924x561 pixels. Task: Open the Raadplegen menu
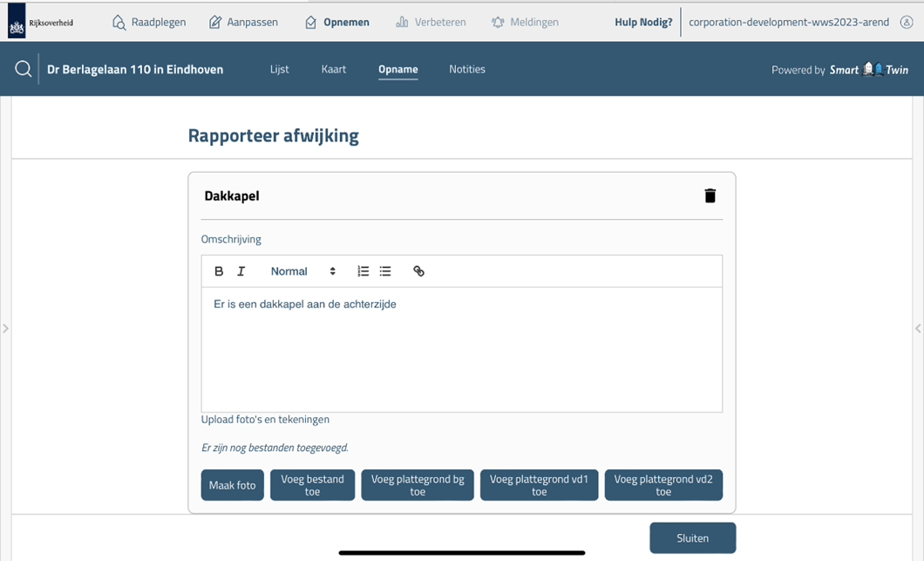coord(149,22)
